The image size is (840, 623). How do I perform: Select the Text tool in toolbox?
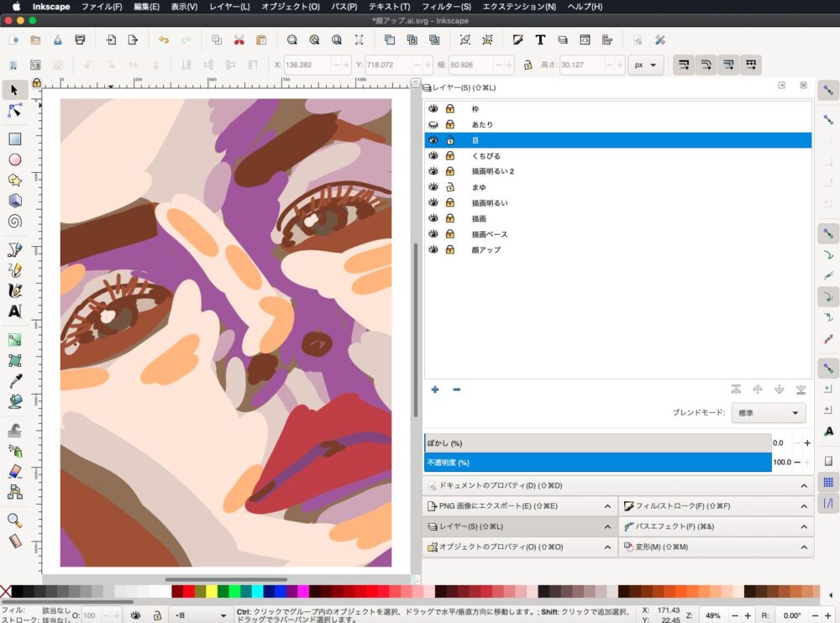(14, 311)
